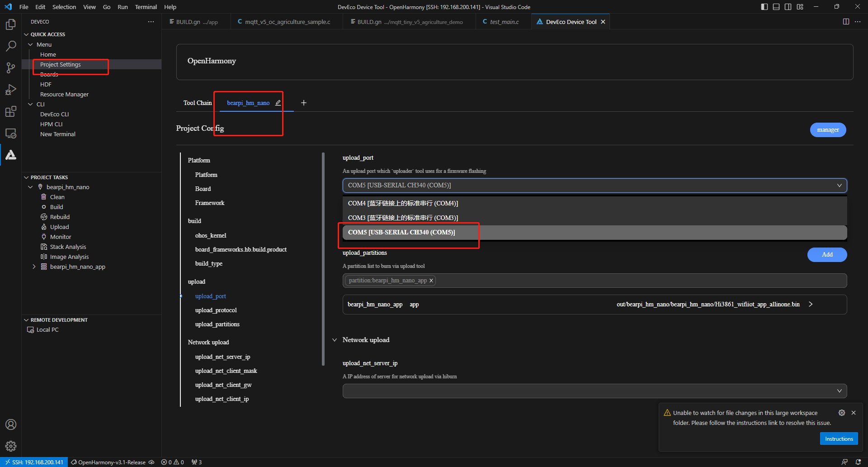Open the Accounts menu icon

(x=11, y=424)
